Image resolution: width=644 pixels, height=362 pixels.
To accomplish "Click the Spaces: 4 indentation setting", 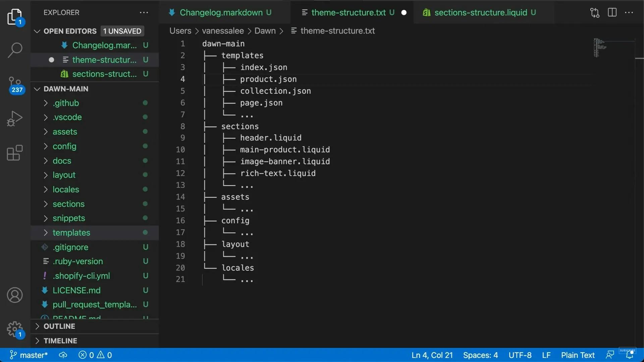I will click(480, 355).
